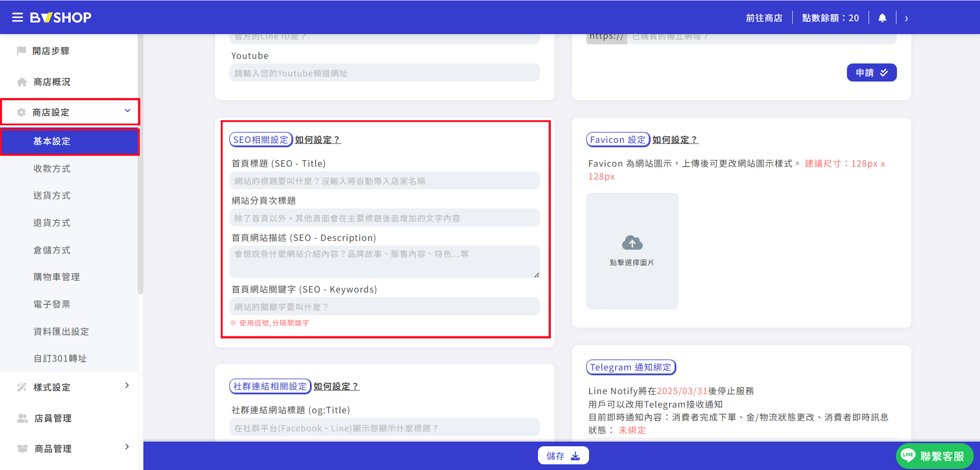Click the 商品管理 box icon
Viewport: 980px width, 470px height.
[22, 448]
